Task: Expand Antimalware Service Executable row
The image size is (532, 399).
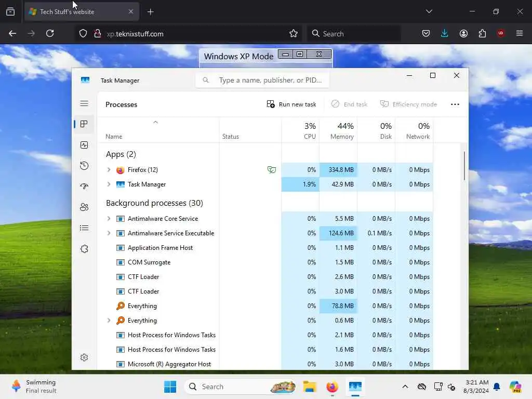Action: click(x=109, y=233)
